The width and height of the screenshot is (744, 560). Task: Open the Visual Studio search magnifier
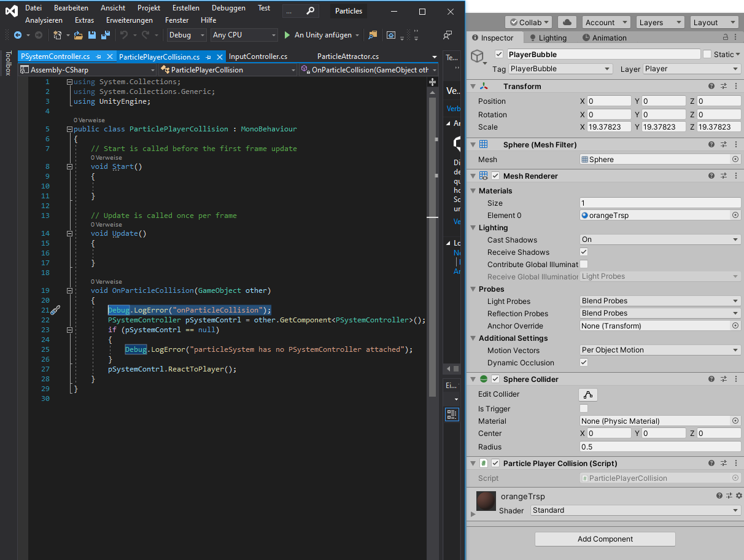tap(310, 10)
